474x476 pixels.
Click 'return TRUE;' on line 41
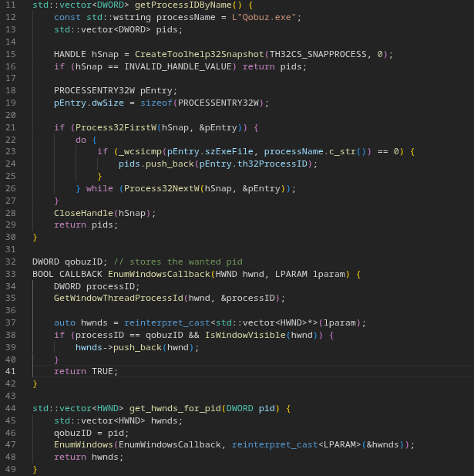(x=86, y=371)
